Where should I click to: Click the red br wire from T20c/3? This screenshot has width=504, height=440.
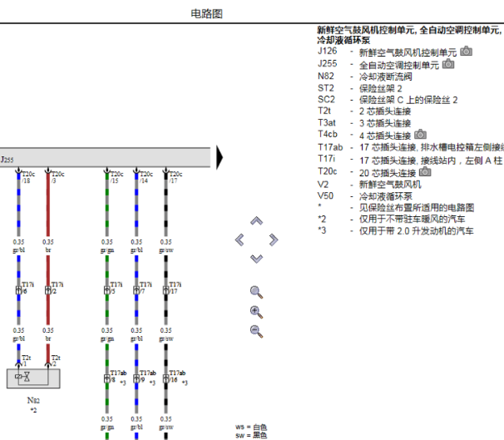tap(48, 205)
